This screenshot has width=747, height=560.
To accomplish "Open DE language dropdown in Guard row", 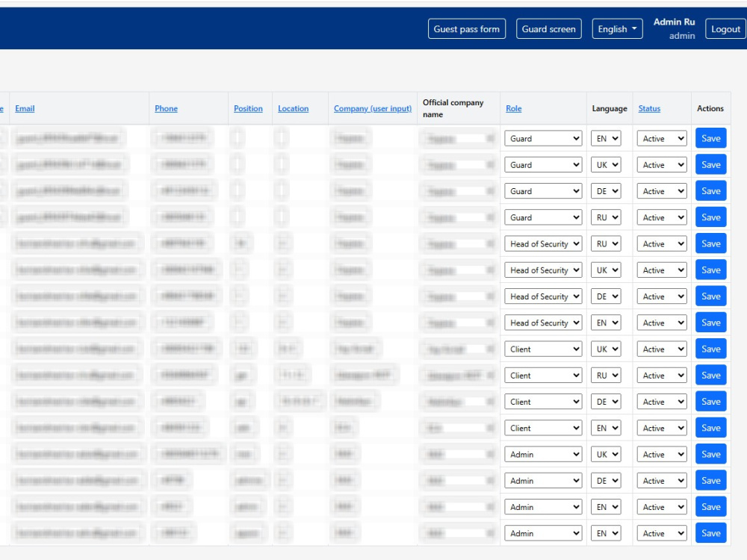I will pyautogui.click(x=606, y=191).
